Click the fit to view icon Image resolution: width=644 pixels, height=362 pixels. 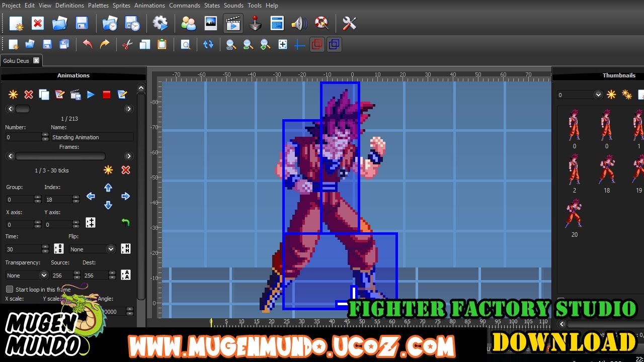click(x=283, y=44)
